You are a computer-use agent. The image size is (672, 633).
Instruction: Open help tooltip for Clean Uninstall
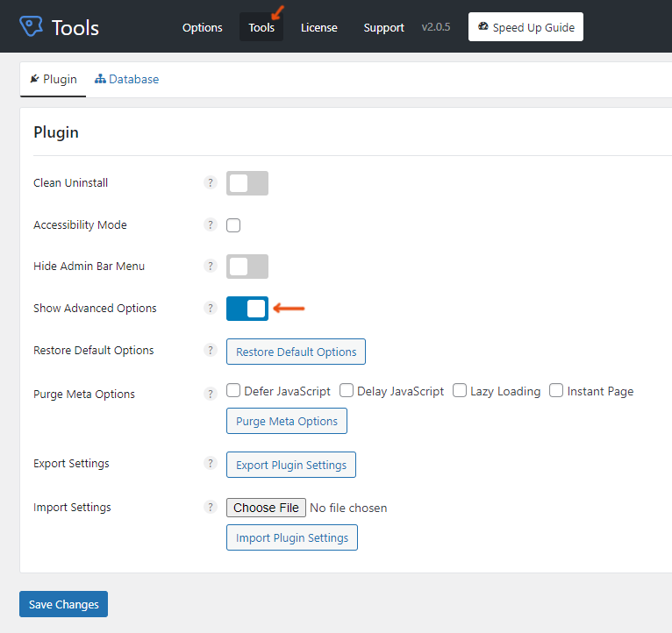(210, 183)
